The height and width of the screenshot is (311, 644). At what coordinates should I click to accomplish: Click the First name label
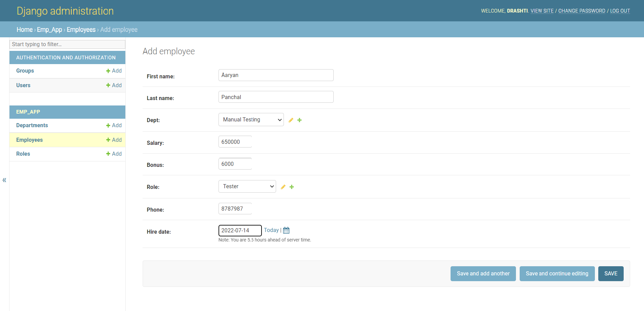tap(161, 77)
